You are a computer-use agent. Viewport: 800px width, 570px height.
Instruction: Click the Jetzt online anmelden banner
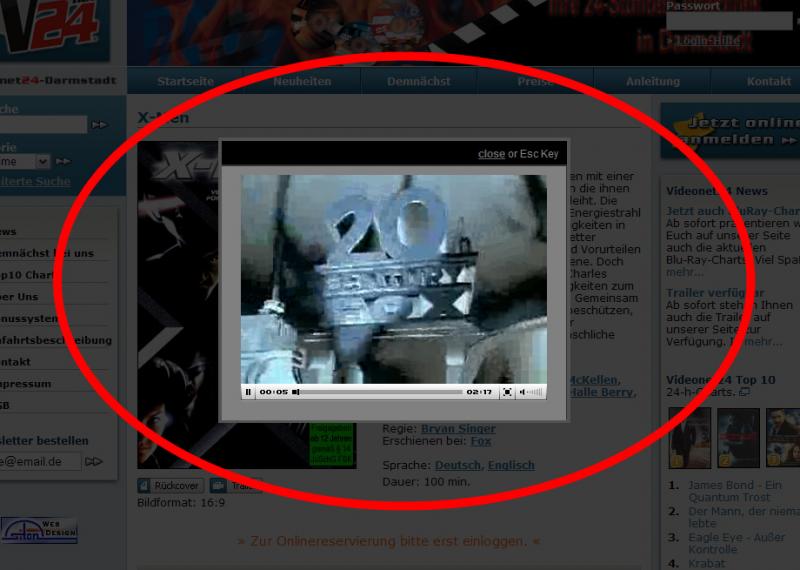(730, 131)
